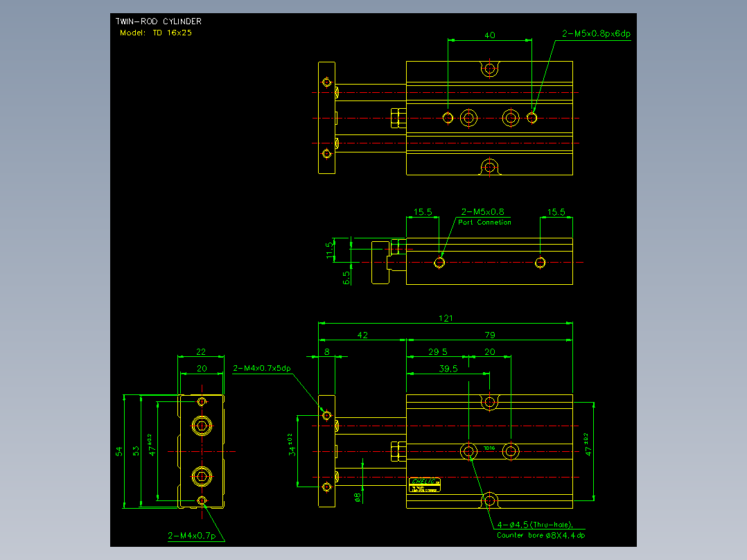Select the "ø8" rod diameter dimension
Viewport: 747px width, 560px height.
click(358, 498)
